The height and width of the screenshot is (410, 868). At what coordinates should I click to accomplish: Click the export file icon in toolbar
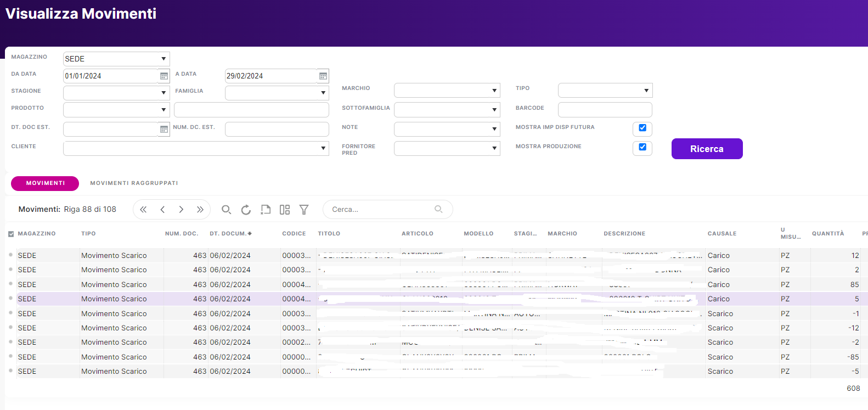click(x=266, y=210)
